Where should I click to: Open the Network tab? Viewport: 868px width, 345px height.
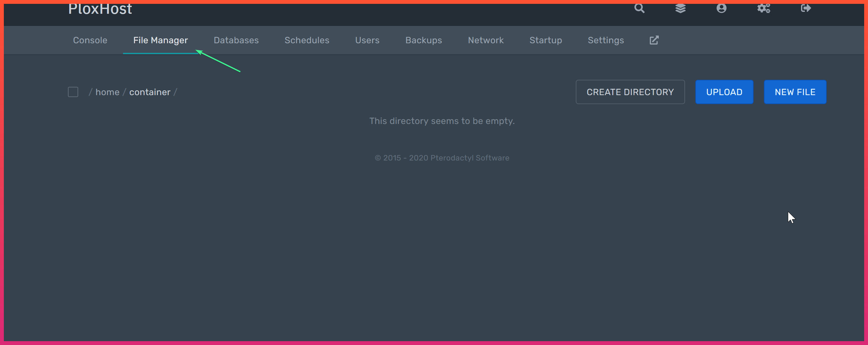[x=485, y=40]
